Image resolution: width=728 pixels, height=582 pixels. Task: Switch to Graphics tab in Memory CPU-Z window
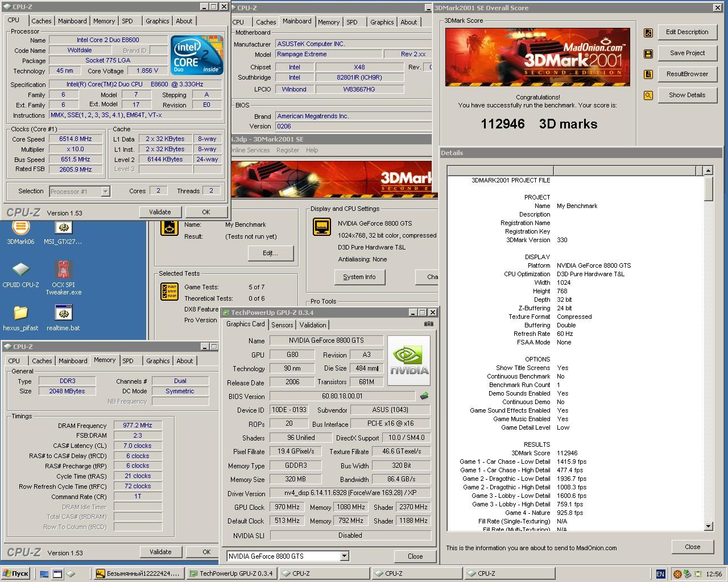(158, 361)
